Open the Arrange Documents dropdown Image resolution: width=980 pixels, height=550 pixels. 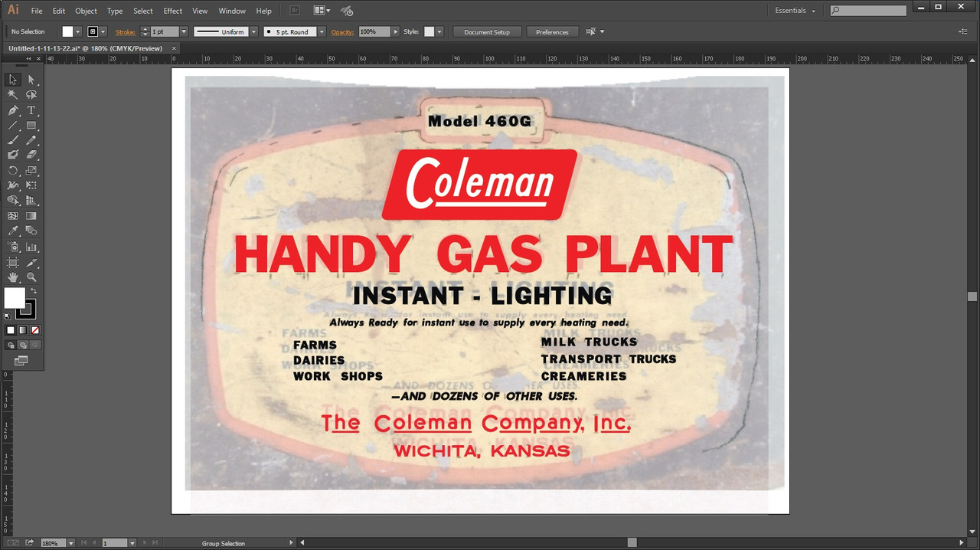322,11
